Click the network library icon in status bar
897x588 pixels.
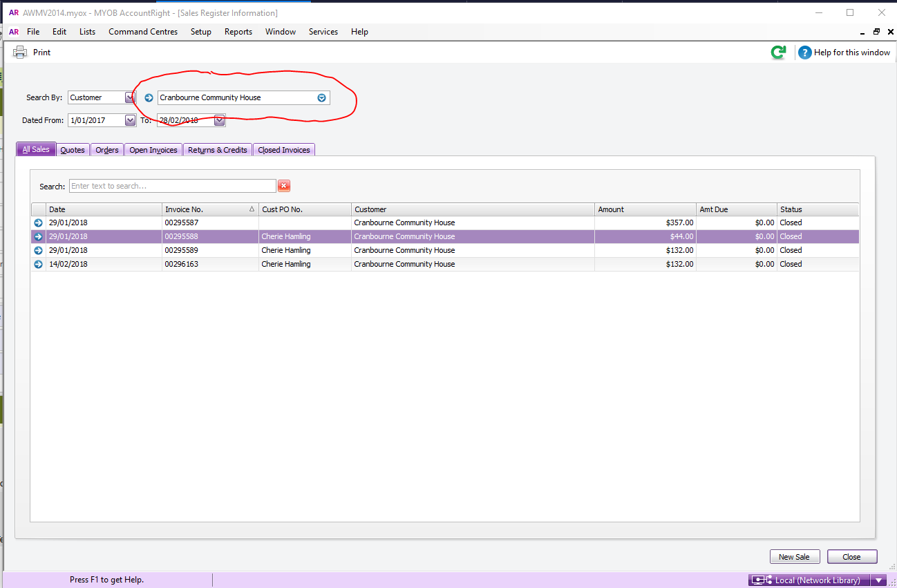click(761, 580)
